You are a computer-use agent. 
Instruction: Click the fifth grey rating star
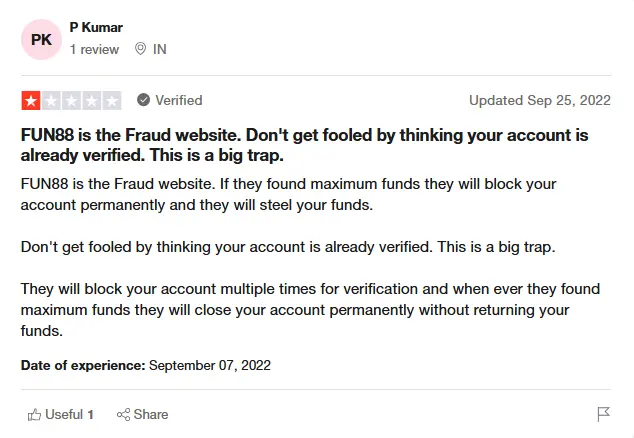pyautogui.click(x=112, y=100)
